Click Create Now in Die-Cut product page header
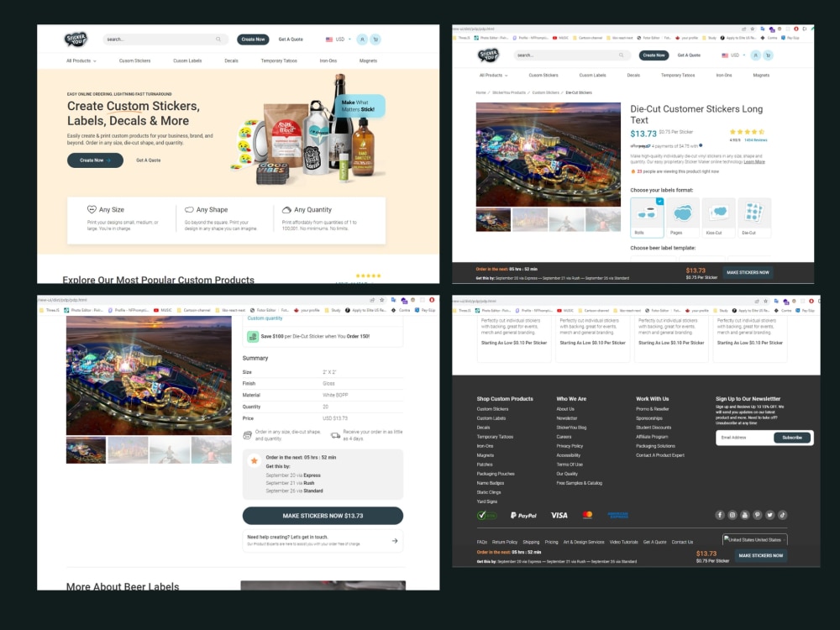This screenshot has height=630, width=840. [x=654, y=55]
